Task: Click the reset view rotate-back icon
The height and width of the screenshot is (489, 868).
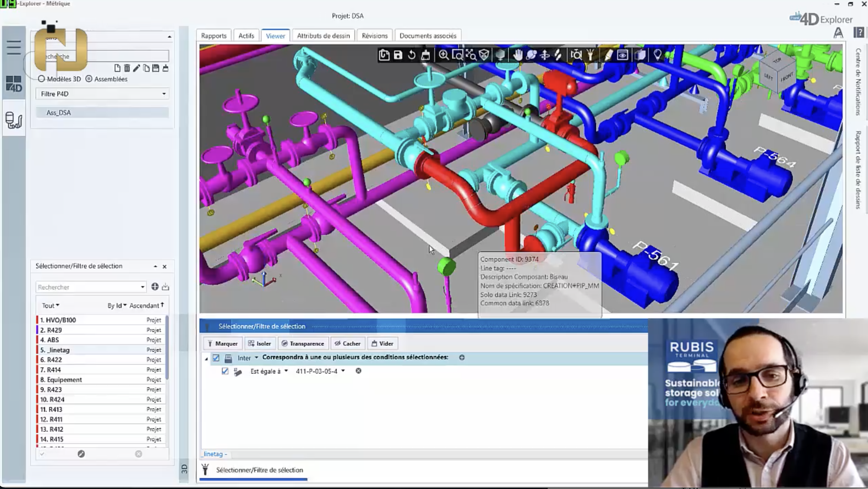Action: coord(412,55)
